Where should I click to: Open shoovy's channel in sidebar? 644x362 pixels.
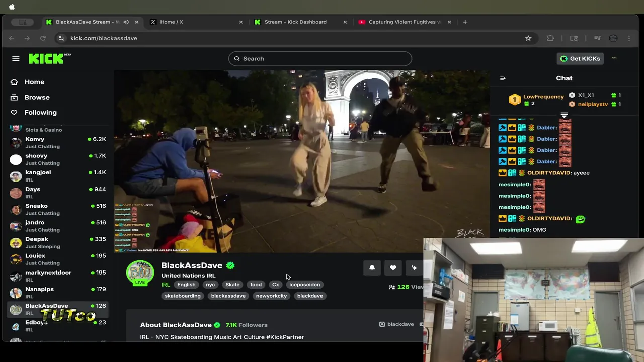58,159
